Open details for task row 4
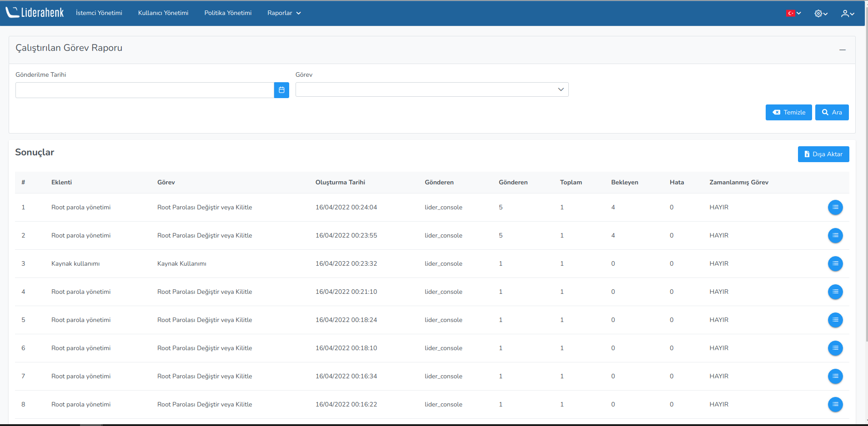 click(835, 292)
